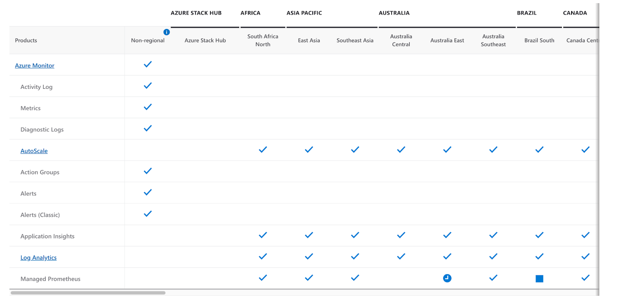
Task: Click the East Asia column header
Action: (x=309, y=40)
